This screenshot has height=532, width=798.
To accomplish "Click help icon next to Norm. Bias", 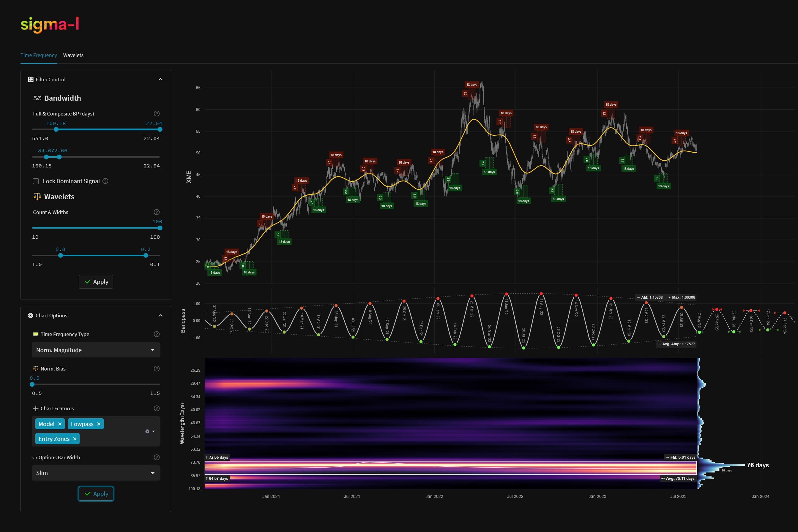I will tap(157, 368).
